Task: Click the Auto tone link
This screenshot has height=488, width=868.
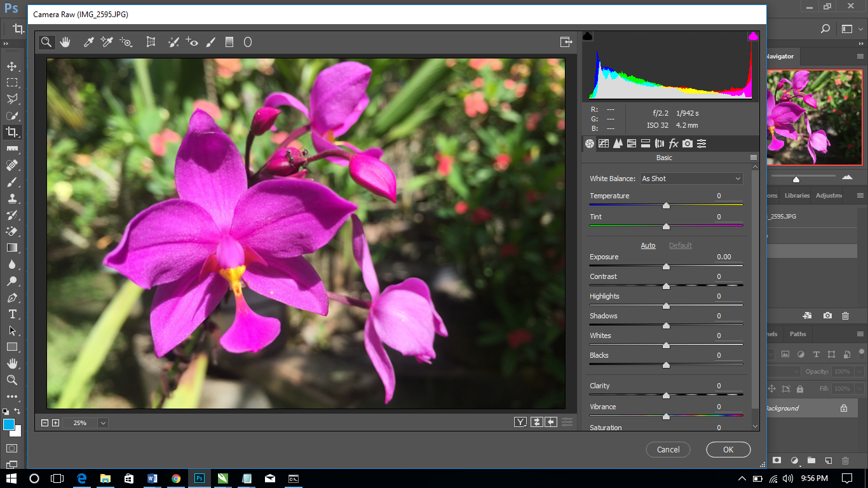Action: click(648, 245)
